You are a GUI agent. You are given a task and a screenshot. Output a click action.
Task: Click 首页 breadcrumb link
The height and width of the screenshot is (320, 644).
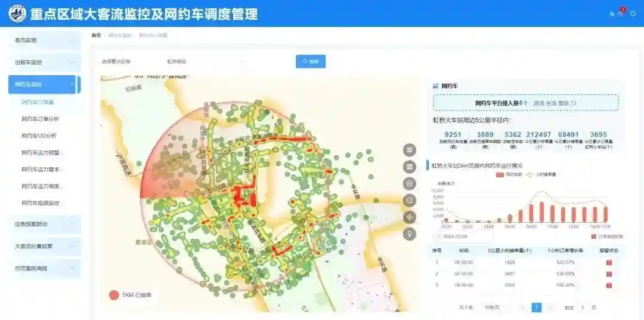click(x=96, y=35)
